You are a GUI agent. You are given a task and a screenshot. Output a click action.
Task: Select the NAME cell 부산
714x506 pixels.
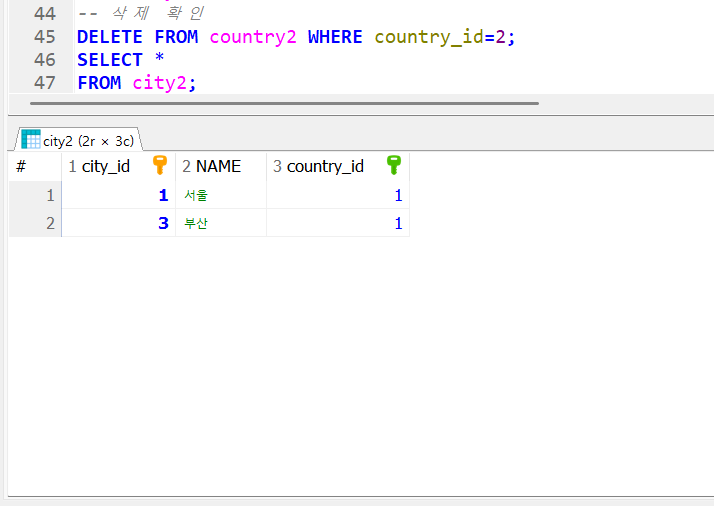coord(221,223)
